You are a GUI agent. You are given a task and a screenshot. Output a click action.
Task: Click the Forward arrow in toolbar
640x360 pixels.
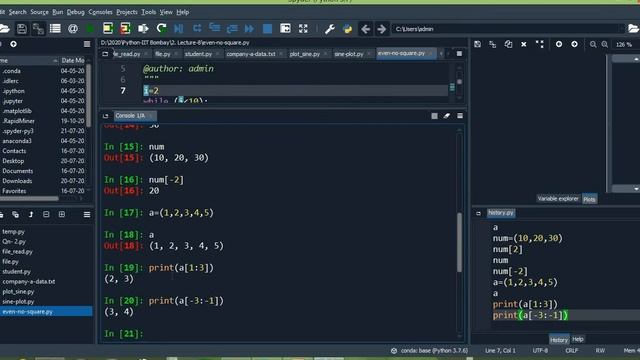382,29
